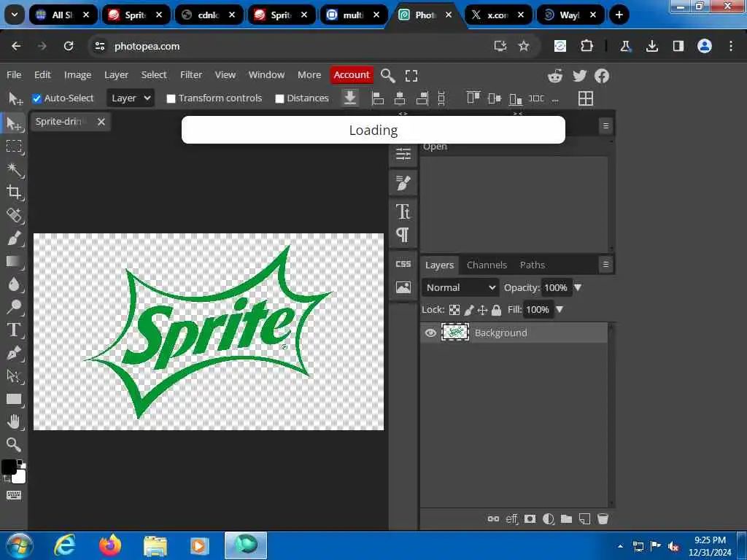Select the Crop tool
This screenshot has width=747, height=560.
14,192
